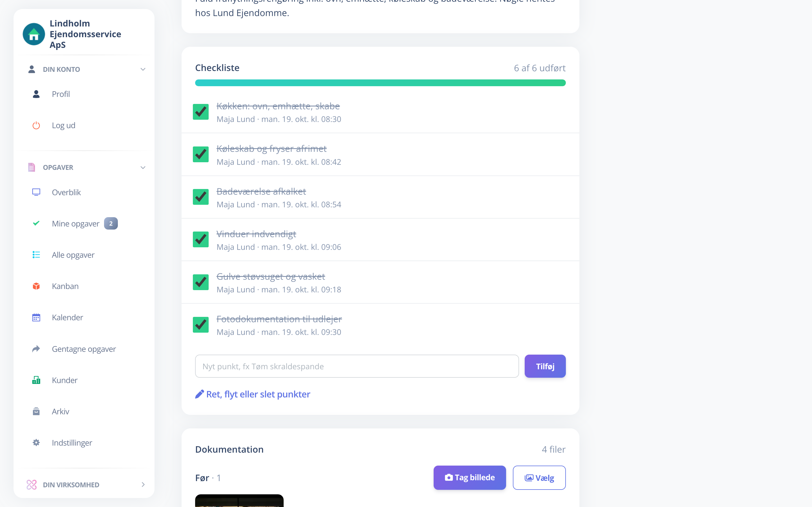812x507 pixels.
Task: Click the Tilføj button
Action: pos(545,366)
